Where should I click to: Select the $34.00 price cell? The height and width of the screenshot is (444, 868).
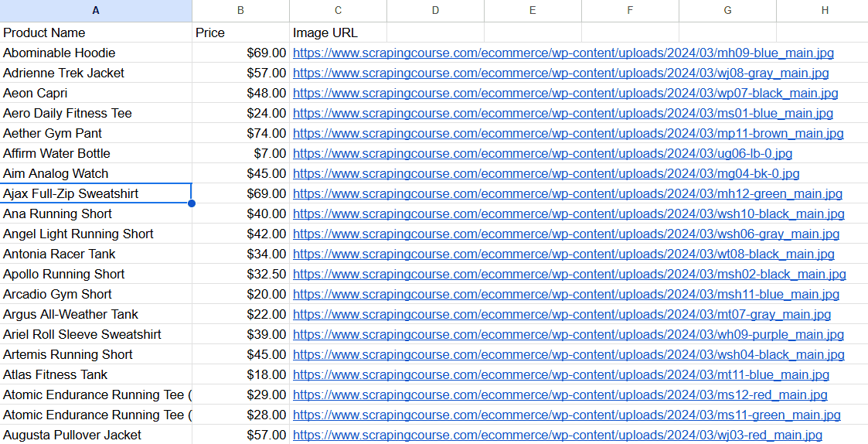click(241, 254)
